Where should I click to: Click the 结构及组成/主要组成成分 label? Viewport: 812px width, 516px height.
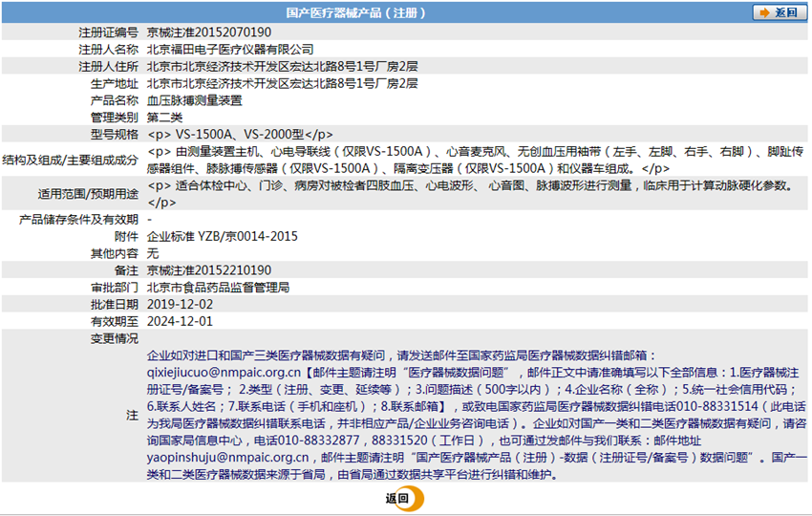(71, 161)
